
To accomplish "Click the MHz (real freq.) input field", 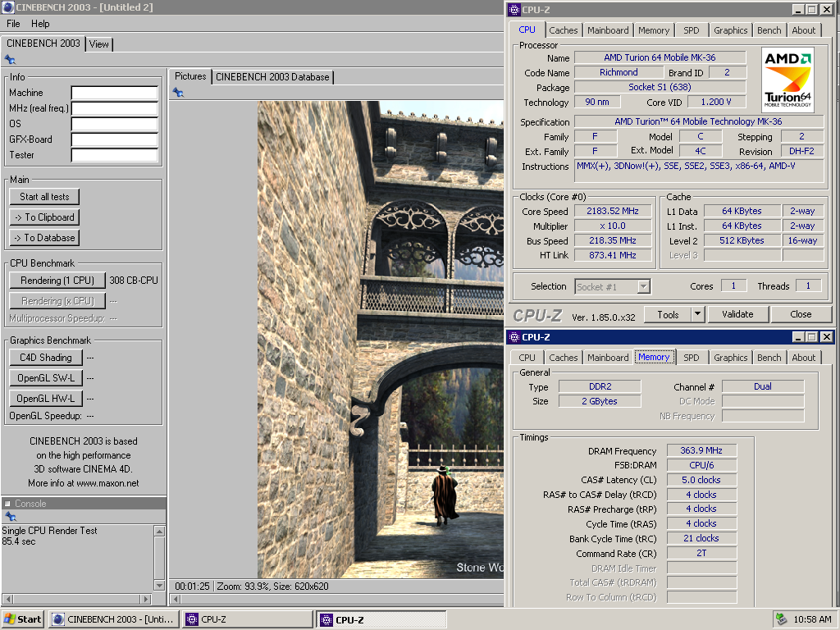I will (x=115, y=108).
